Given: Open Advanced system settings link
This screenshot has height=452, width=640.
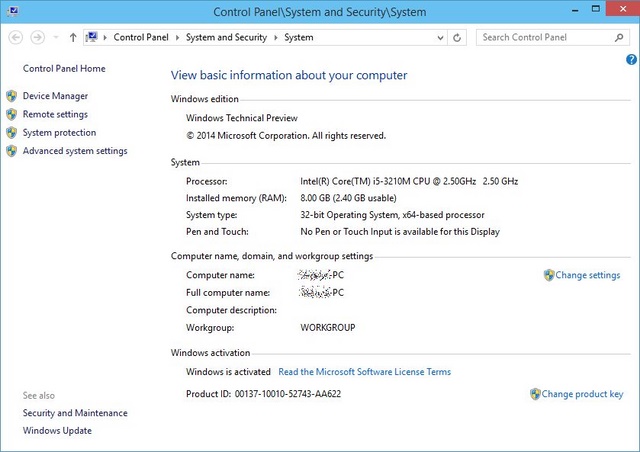Looking at the screenshot, I should [75, 151].
